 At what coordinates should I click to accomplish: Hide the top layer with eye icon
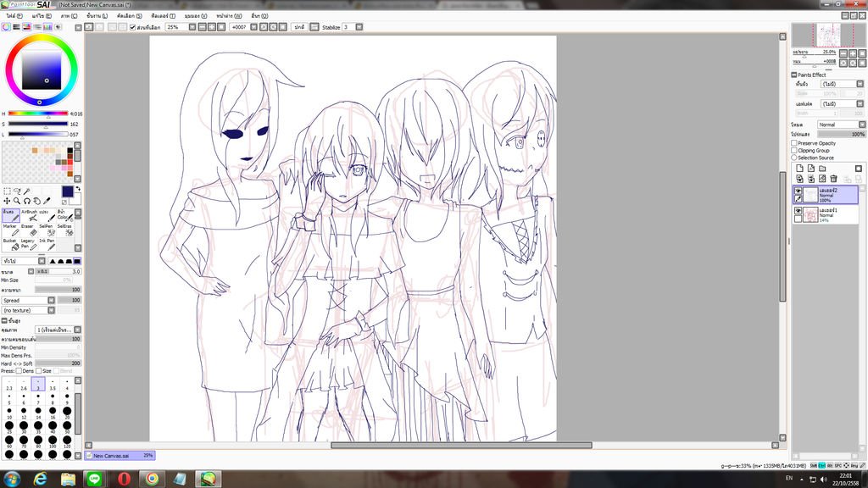pyautogui.click(x=798, y=191)
